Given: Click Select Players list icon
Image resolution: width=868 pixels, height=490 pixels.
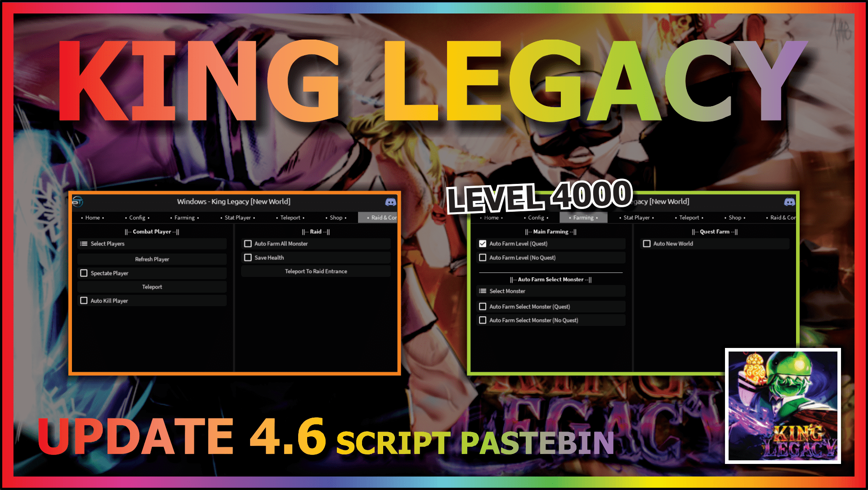Looking at the screenshot, I should pyautogui.click(x=84, y=243).
